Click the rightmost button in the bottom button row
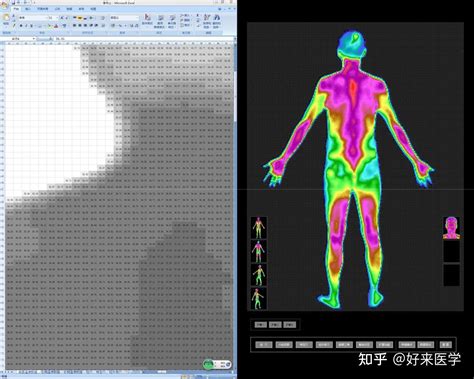 coord(445,344)
